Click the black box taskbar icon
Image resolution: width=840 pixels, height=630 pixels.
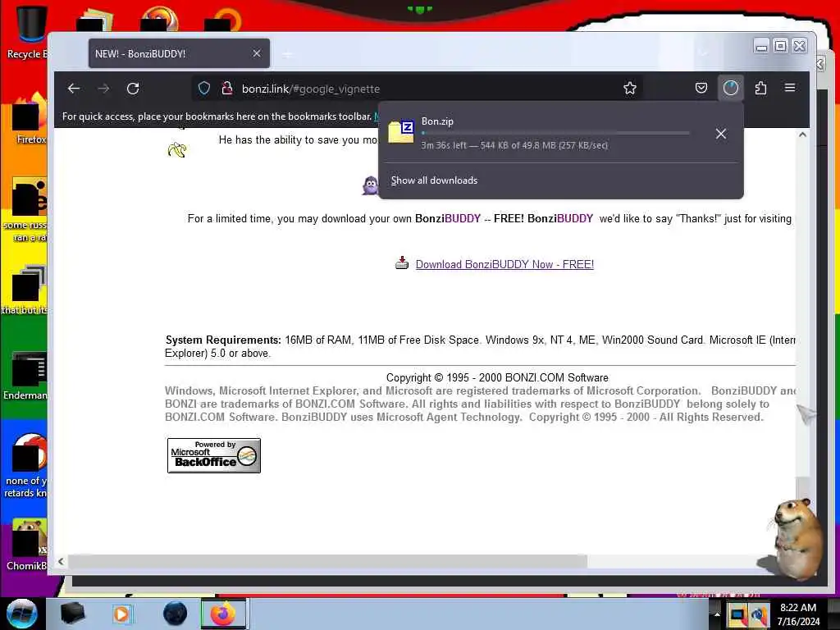72,614
